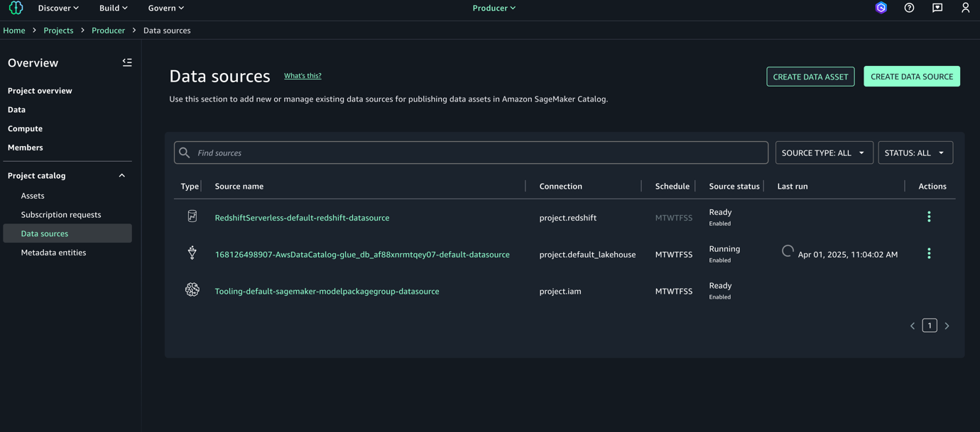Open the Producer project switcher dropdown

(x=494, y=8)
